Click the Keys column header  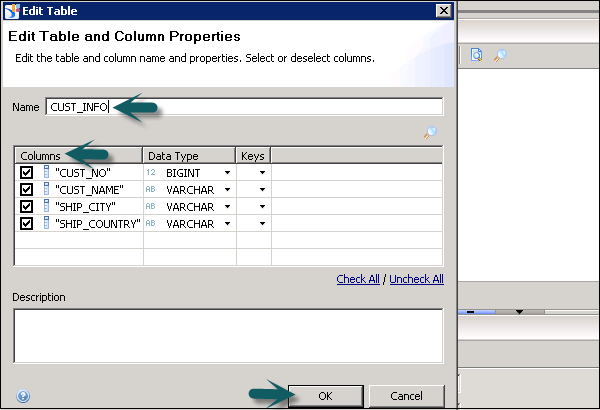(250, 156)
